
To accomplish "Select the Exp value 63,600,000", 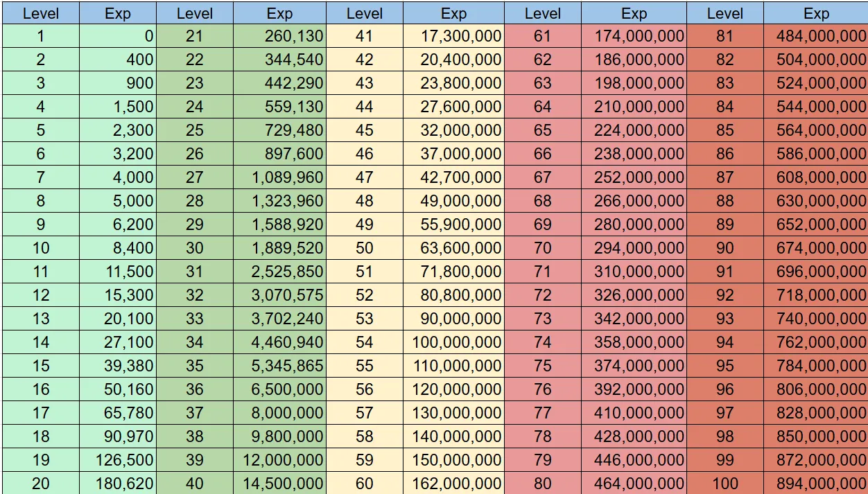I will point(453,248).
